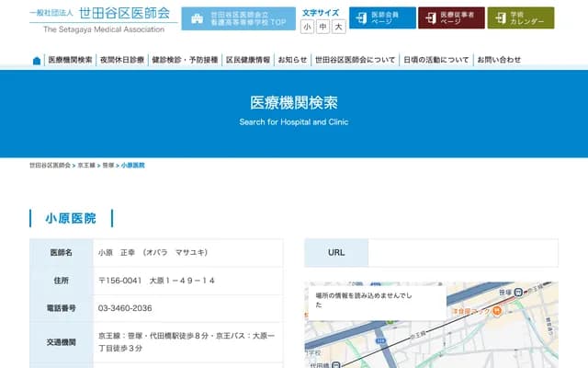Screen dimensions: 588x368
Task: Click the home icon in navigation bar
Action: pos(37,61)
